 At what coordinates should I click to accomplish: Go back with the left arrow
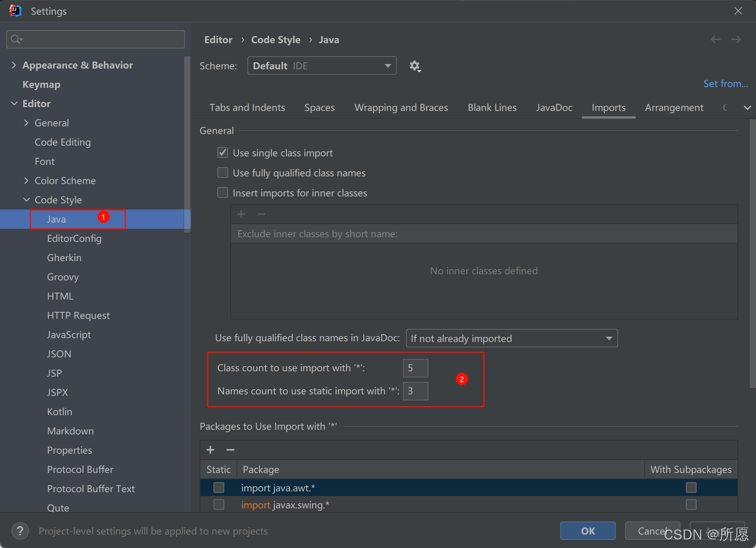[716, 39]
